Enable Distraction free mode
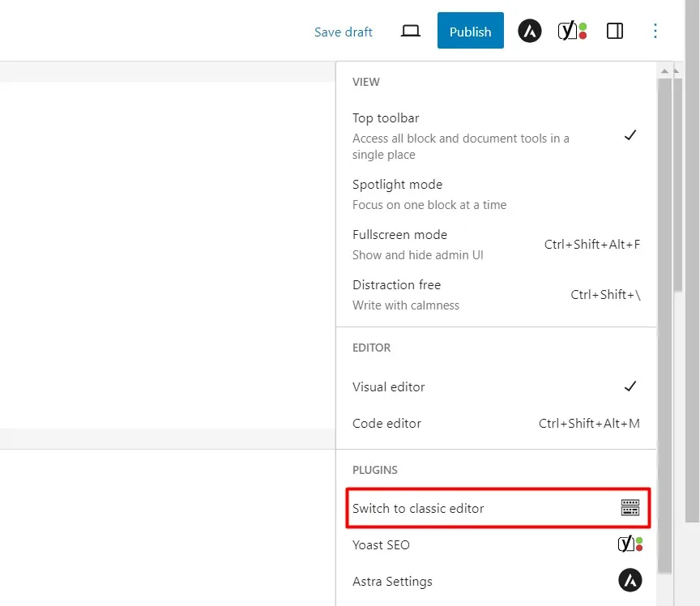The height and width of the screenshot is (606, 700). tap(496, 295)
